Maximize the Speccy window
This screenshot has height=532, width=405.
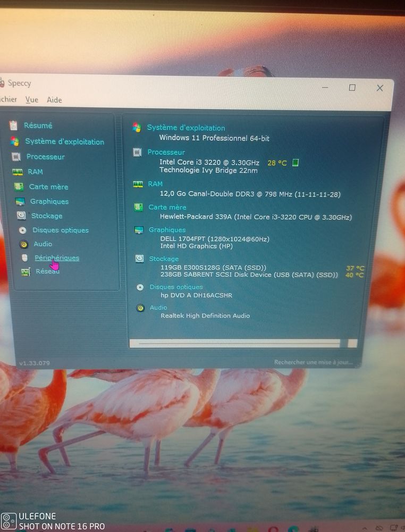pyautogui.click(x=352, y=88)
